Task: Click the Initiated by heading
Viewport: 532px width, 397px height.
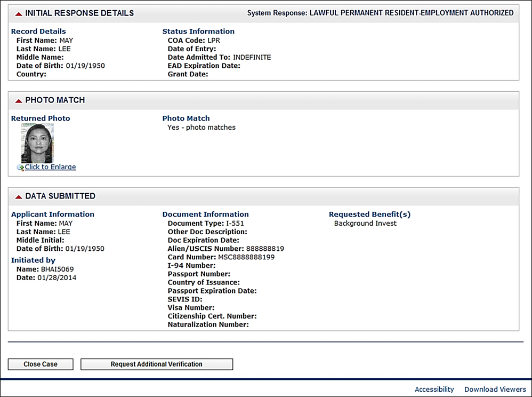Action: 33,260
